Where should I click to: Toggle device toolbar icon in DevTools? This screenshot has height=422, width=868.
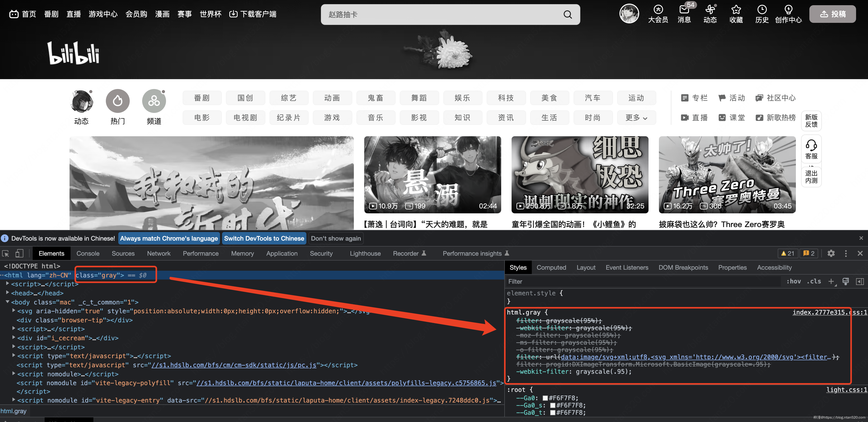[x=19, y=254]
